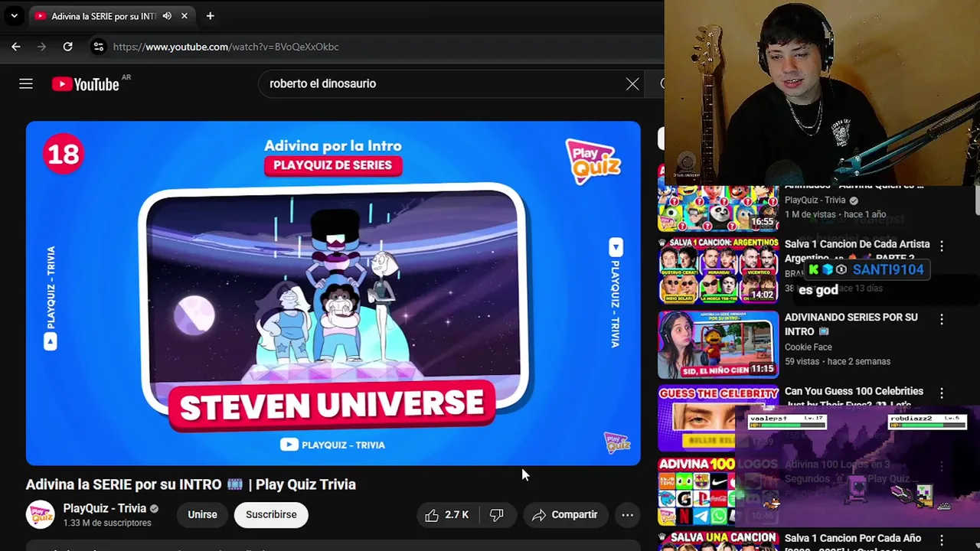Click the Unirse membership button
This screenshot has width=980, height=551.
pyautogui.click(x=202, y=514)
